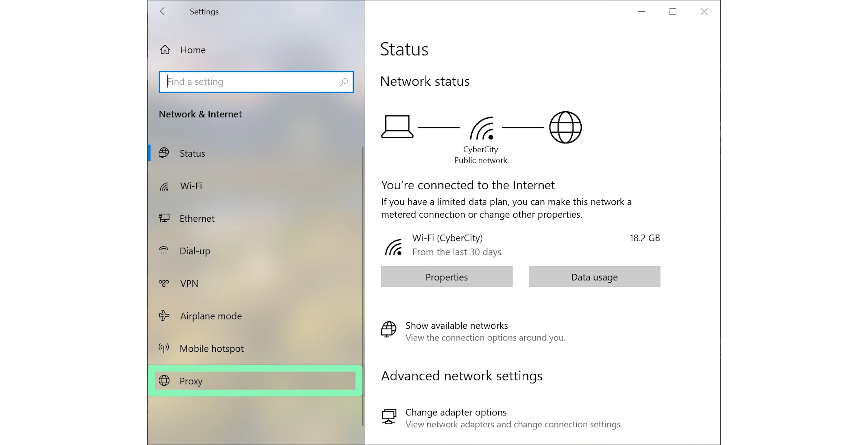
Task: Open the Dial-up section
Action: [256, 251]
